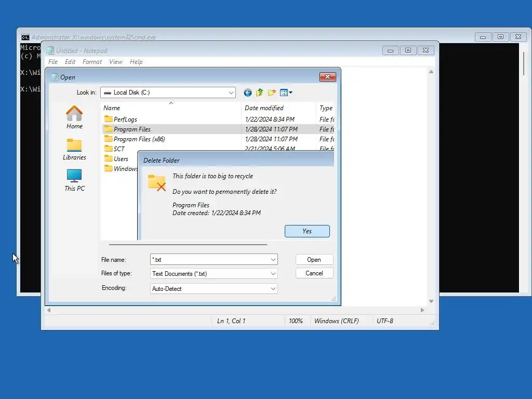Image resolution: width=532 pixels, height=399 pixels.
Task: Click the cmd.exe icon in title bar
Action: click(x=25, y=37)
